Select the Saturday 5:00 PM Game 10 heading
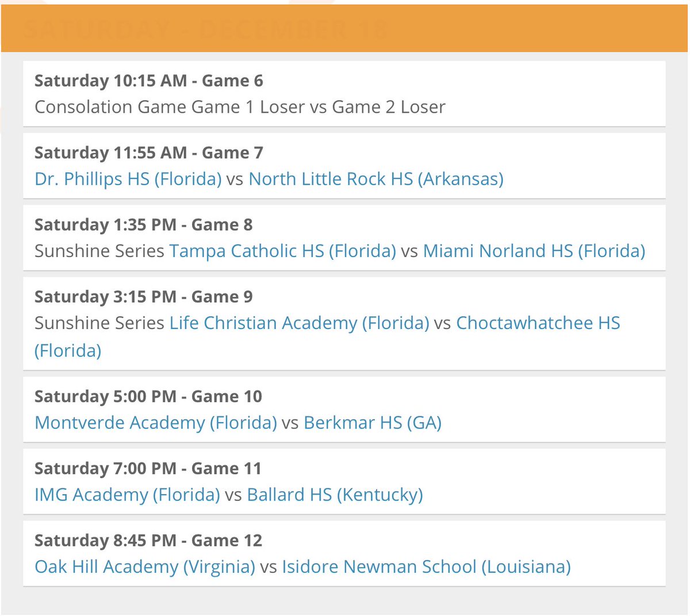 (148, 396)
